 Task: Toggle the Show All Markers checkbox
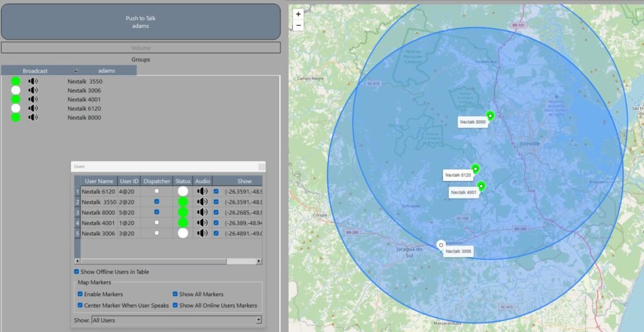(x=175, y=294)
